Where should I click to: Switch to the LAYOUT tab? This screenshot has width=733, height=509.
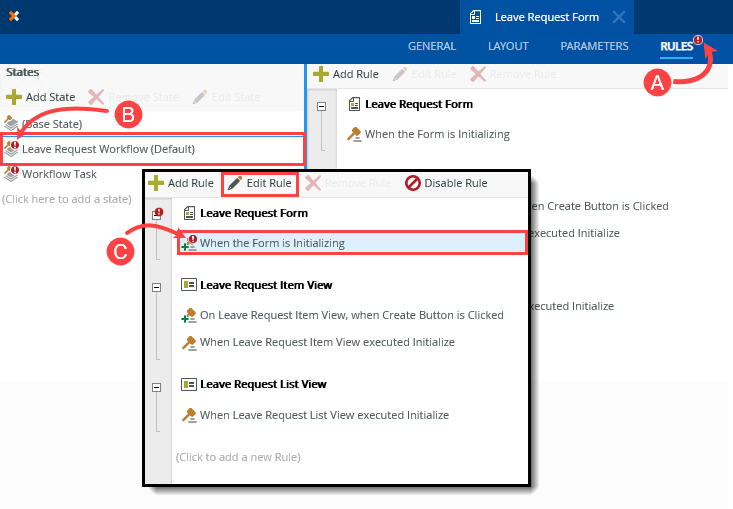508,46
